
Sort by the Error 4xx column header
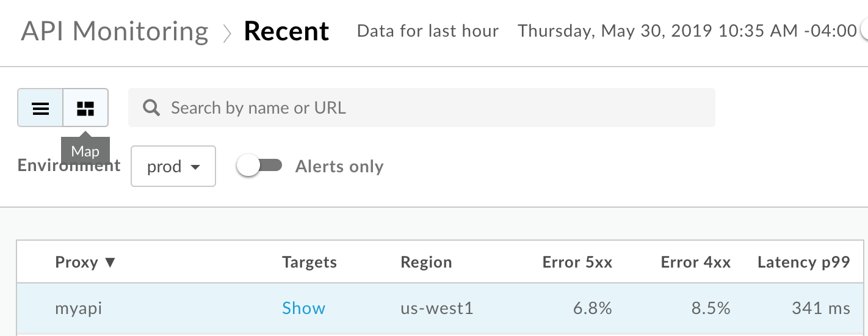click(x=695, y=263)
